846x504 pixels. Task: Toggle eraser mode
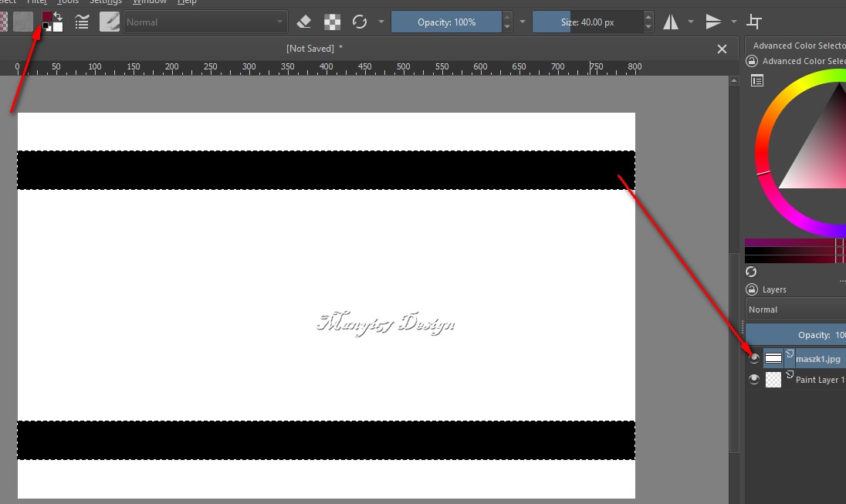(x=304, y=22)
